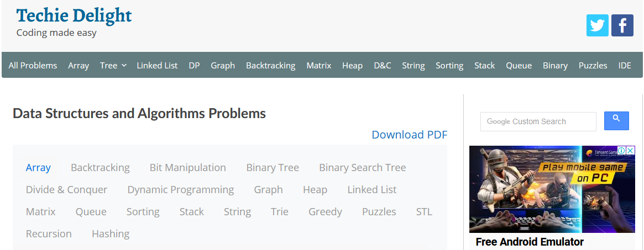Click the ad info icon

point(621,151)
